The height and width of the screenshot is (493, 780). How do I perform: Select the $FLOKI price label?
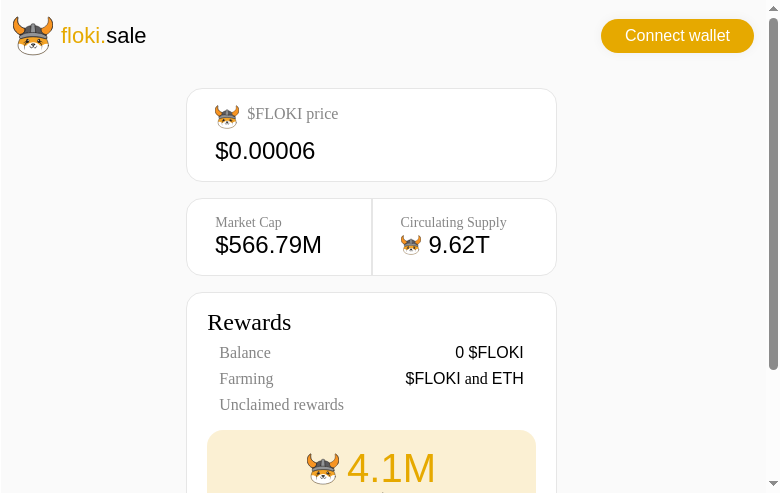tap(292, 114)
